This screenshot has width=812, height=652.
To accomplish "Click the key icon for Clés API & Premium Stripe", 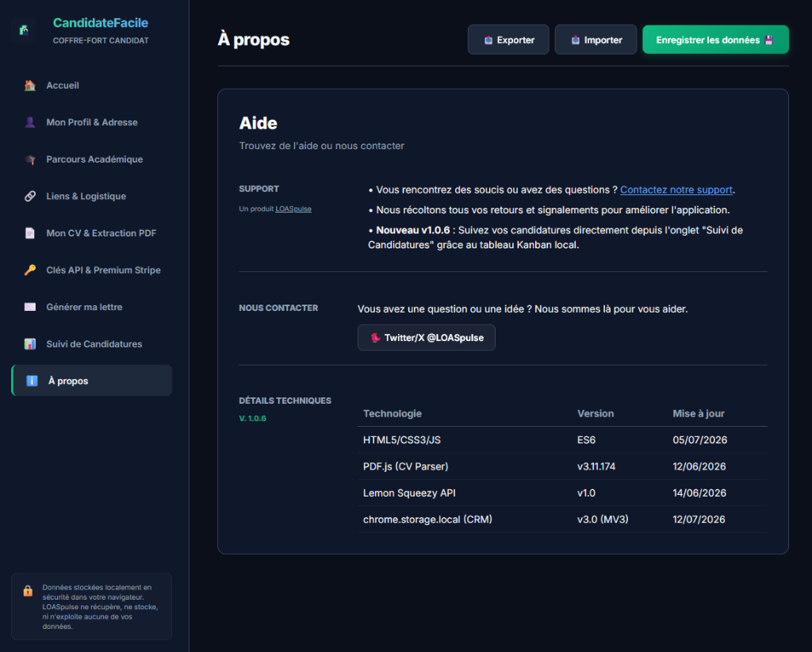I will pyautogui.click(x=30, y=270).
